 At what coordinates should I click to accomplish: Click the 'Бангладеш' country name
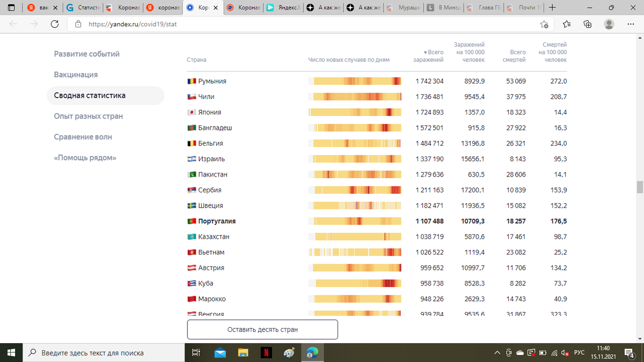(x=215, y=128)
